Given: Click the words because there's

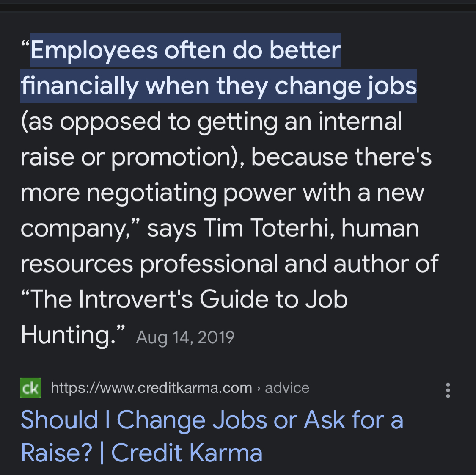Looking at the screenshot, I should 341,157.
